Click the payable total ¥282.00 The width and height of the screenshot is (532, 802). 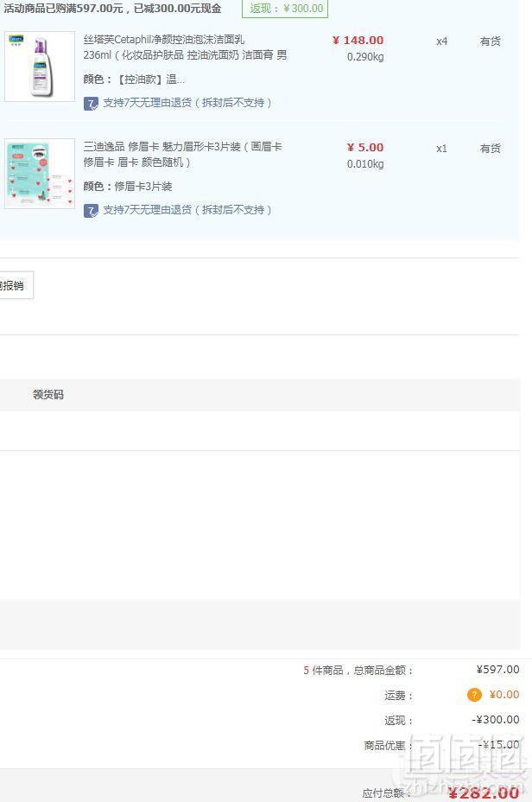[x=484, y=792]
